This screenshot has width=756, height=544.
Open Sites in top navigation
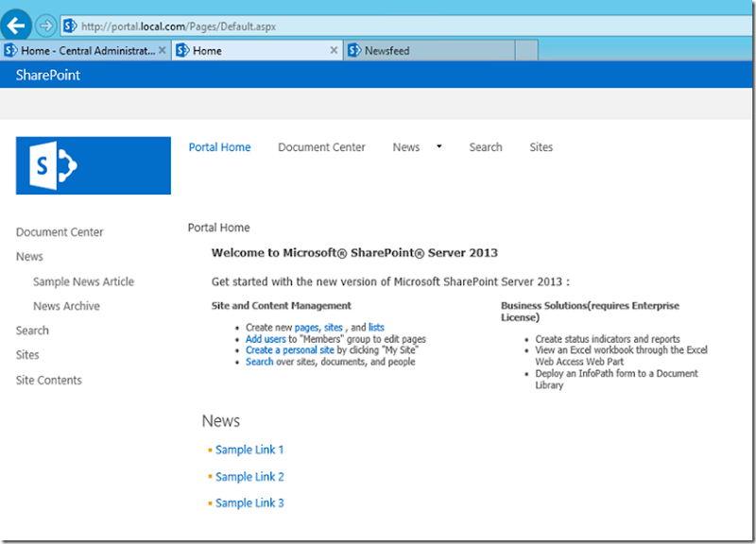click(x=541, y=147)
